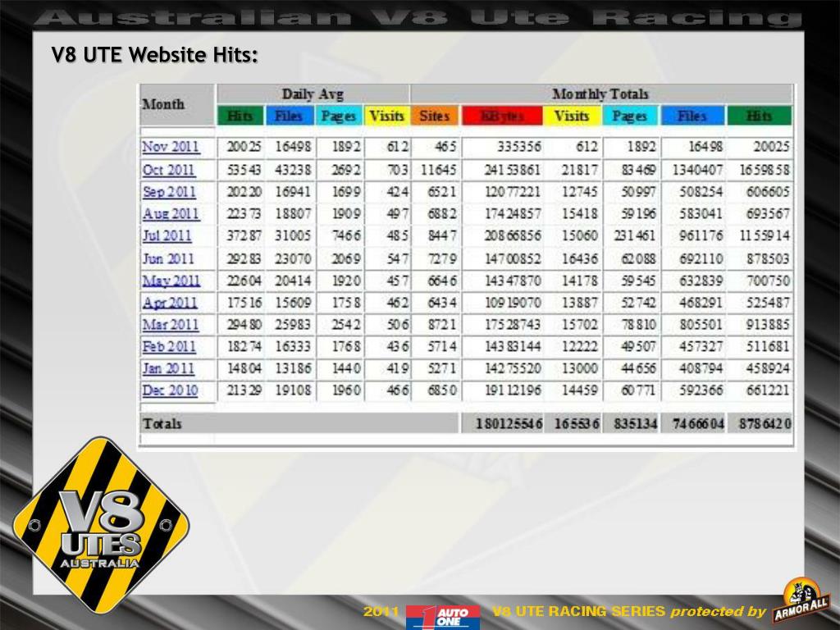
Task: Click the total KBytes value 180125546
Action: pos(509,424)
